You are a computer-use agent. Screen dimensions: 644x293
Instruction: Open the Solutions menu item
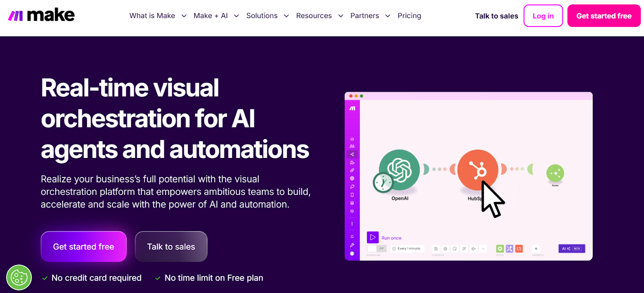tap(262, 16)
